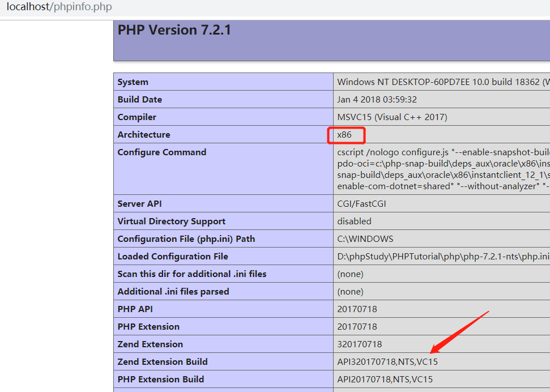Screen dimensions: 550x392
Task: Select the x86 architecture value
Action: tap(344, 135)
